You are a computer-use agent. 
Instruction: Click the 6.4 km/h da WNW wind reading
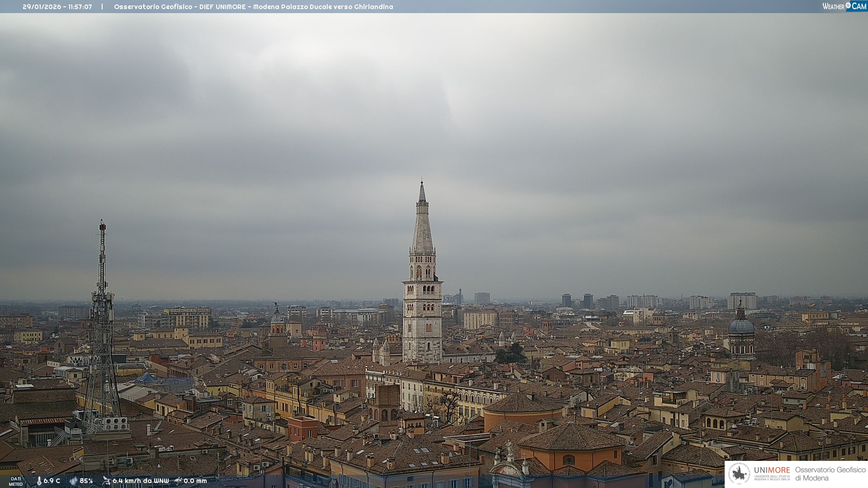tap(141, 481)
